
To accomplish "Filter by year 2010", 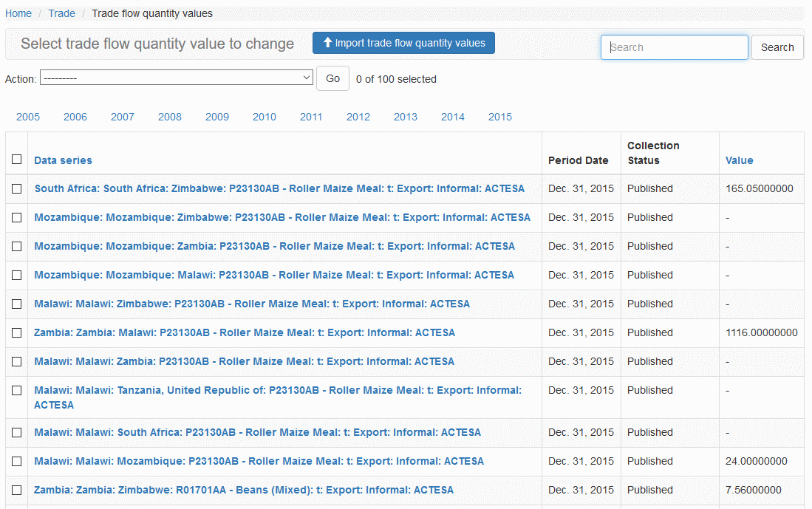I will (x=264, y=117).
